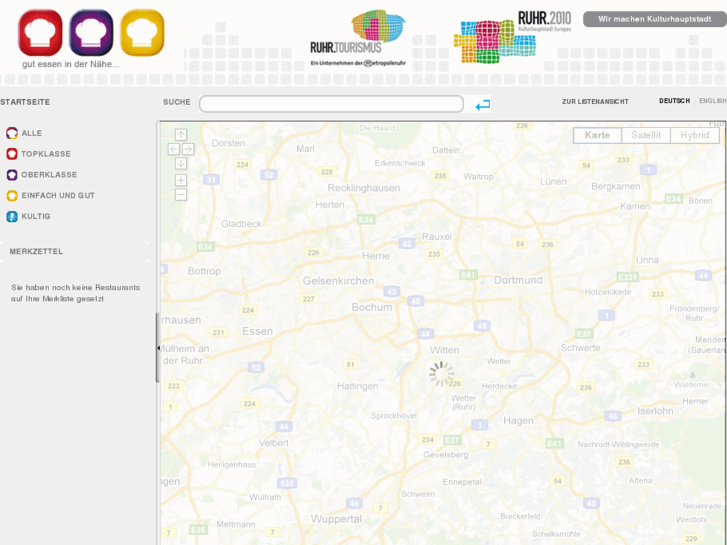Click Recklinghausen on the map
727x545 pixels.
[364, 188]
